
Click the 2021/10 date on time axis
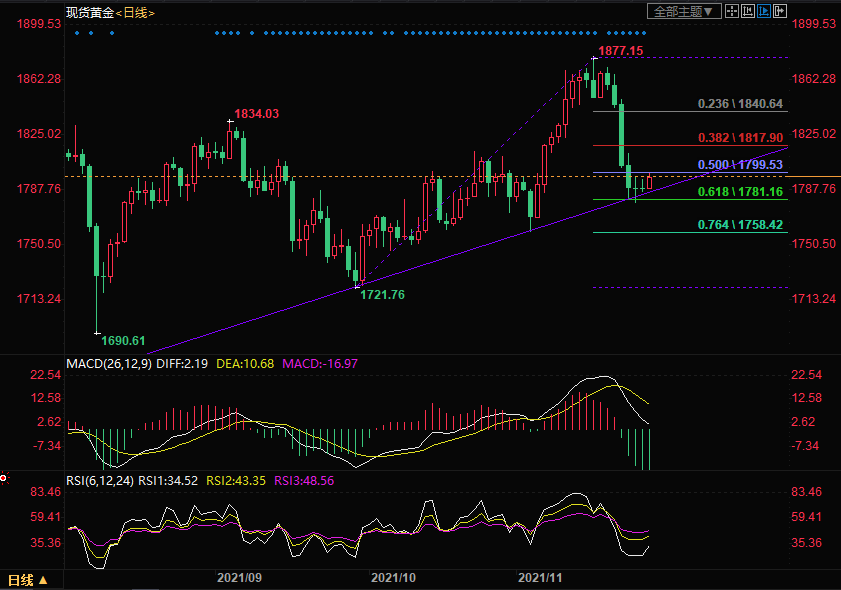pos(393,578)
